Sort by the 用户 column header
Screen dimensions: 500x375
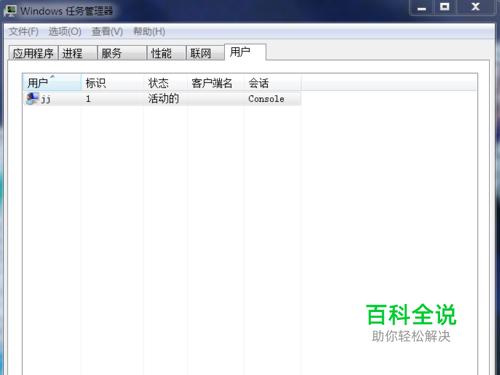(52, 83)
